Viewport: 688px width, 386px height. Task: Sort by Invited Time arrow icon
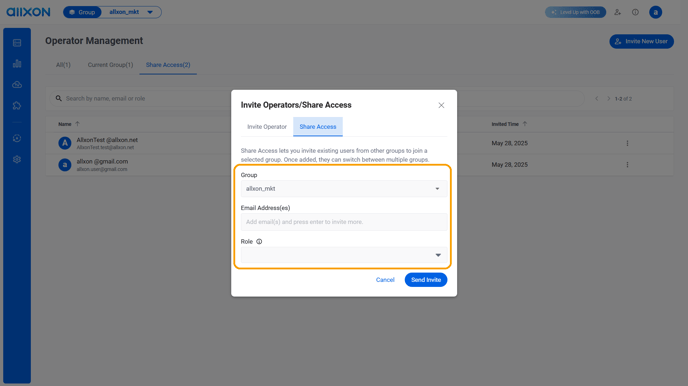pos(525,124)
